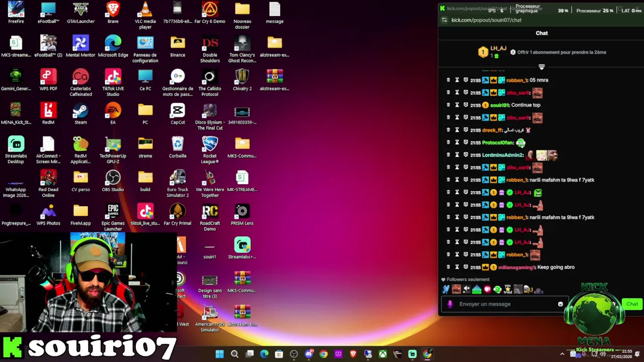Open username robben_1 in '05 nmra' message
This screenshot has height=362, width=644.
click(x=517, y=80)
